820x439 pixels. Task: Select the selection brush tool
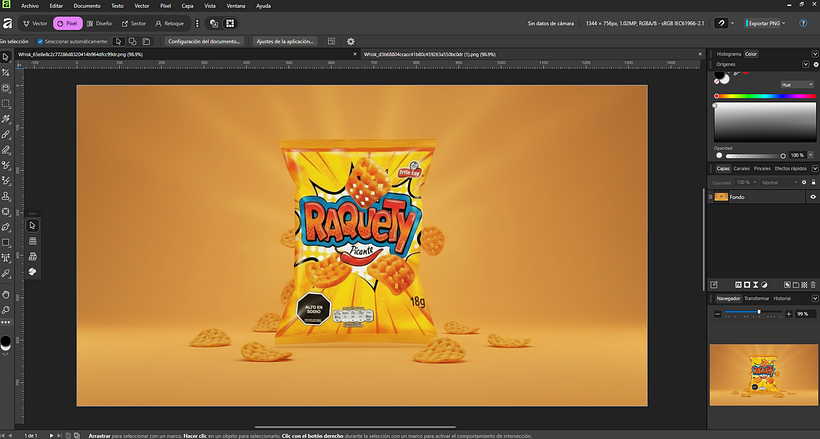click(x=6, y=88)
